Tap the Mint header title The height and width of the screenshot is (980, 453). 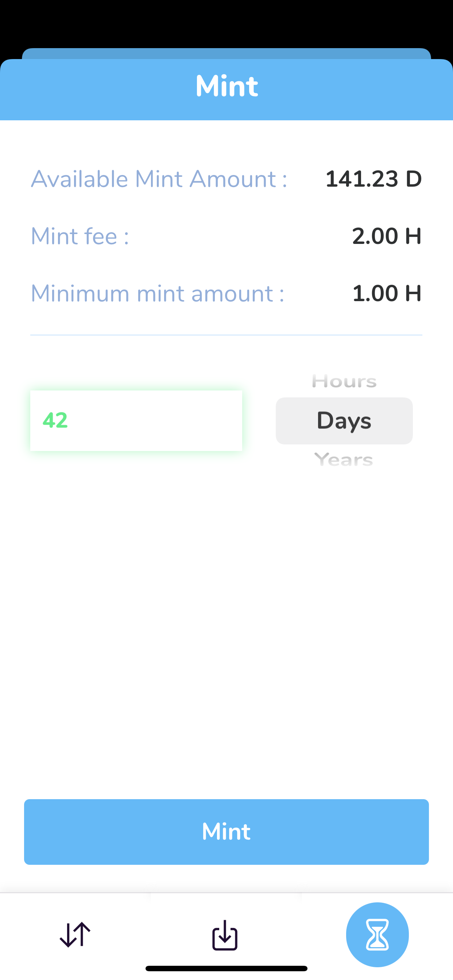(x=226, y=86)
